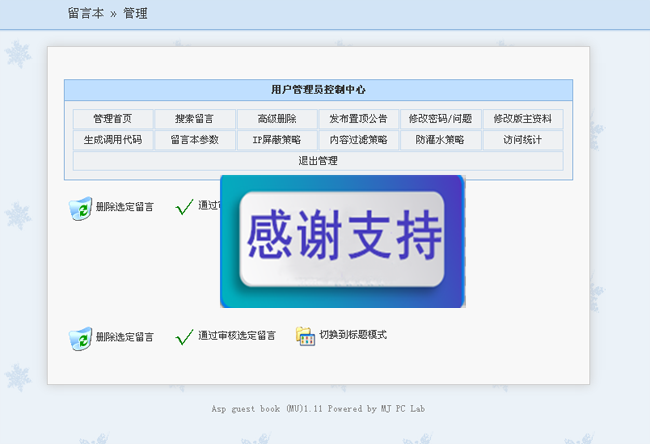Click lower green checkmark approve icon

click(184, 337)
